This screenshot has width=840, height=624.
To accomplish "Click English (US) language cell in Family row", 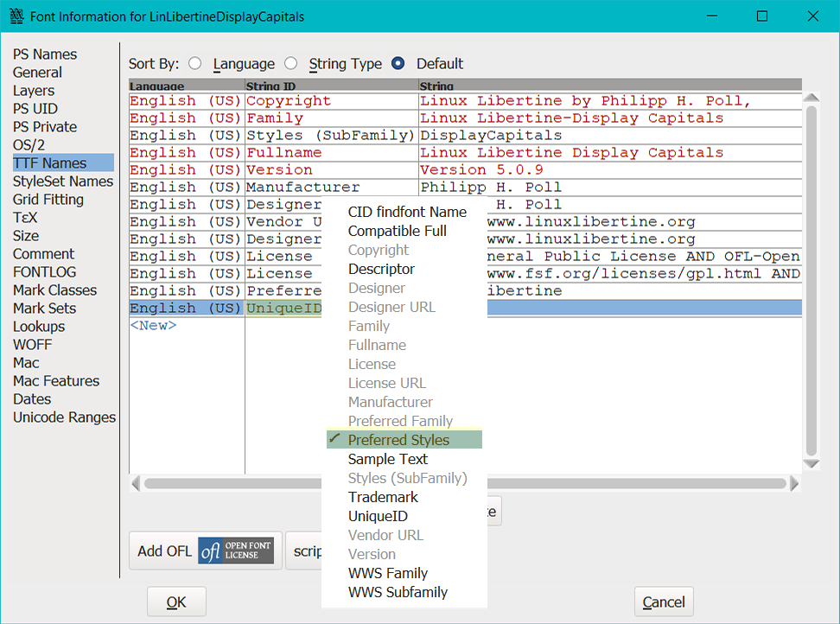I will point(187,118).
